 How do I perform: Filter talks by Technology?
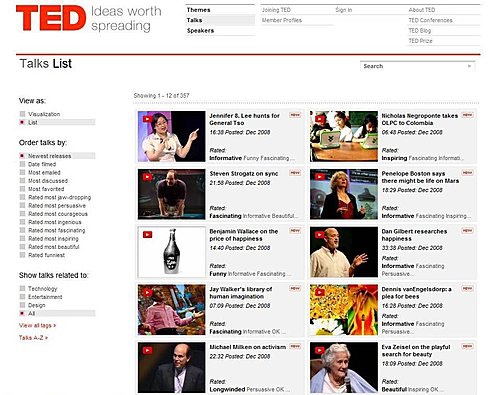[x=39, y=288]
